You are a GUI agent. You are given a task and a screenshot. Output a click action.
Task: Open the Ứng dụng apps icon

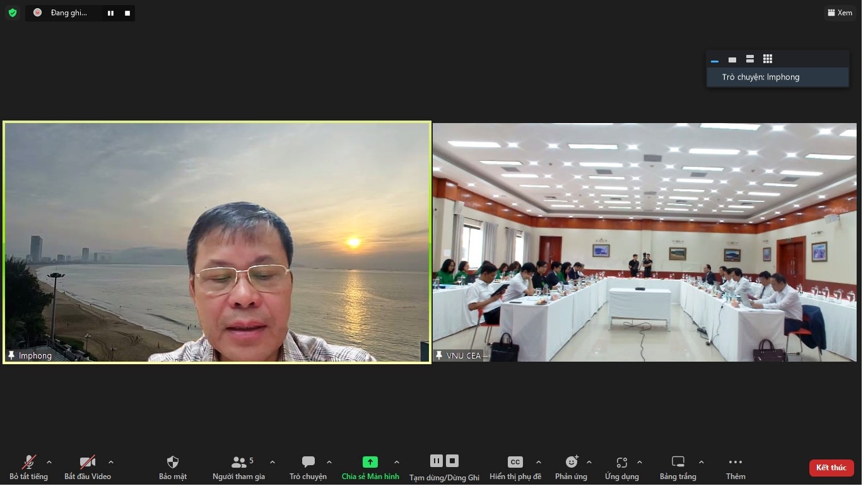(622, 463)
